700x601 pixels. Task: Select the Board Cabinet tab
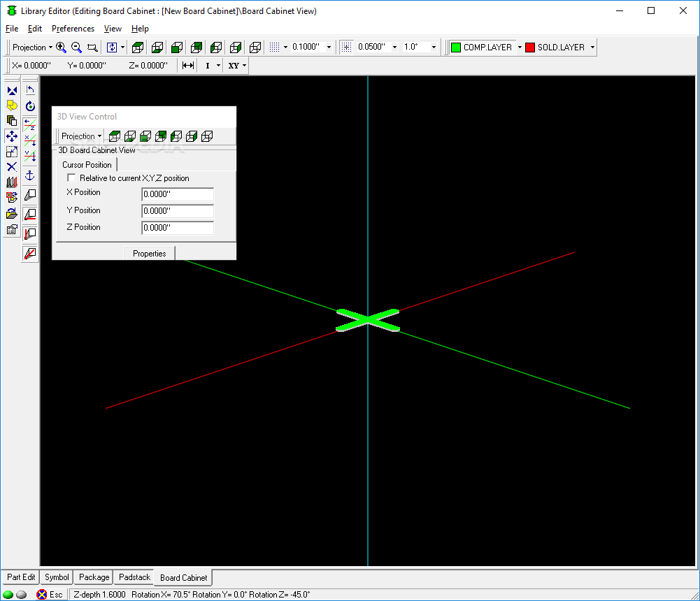click(x=183, y=578)
